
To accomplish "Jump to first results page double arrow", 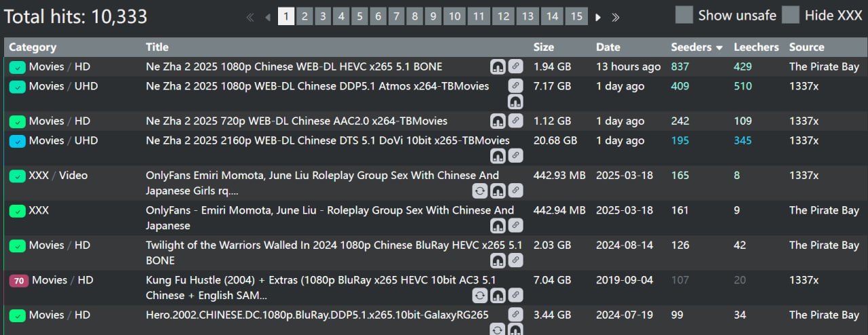I will [250, 17].
